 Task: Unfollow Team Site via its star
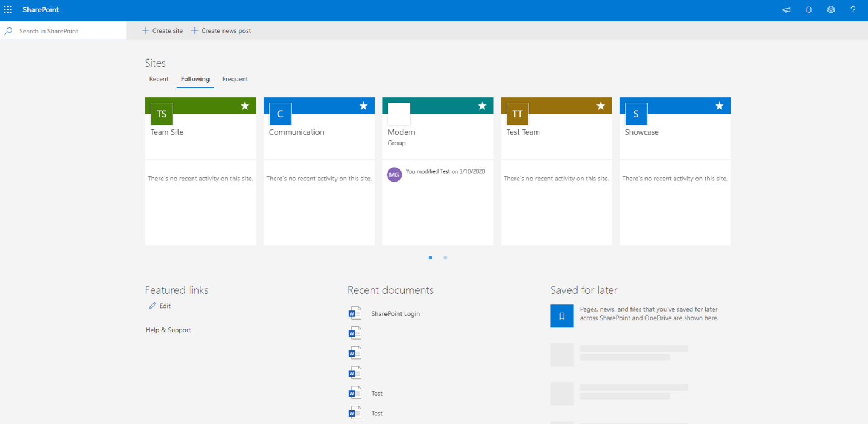pos(245,106)
